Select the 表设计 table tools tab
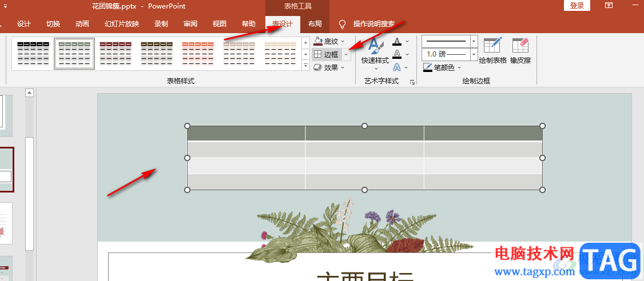 click(283, 24)
